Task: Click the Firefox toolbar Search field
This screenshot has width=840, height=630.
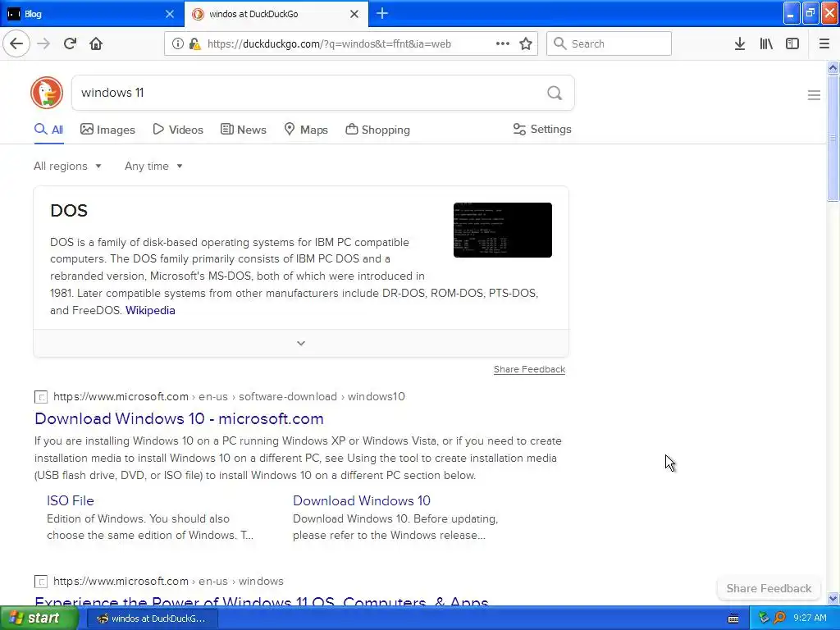Action: 609,43
